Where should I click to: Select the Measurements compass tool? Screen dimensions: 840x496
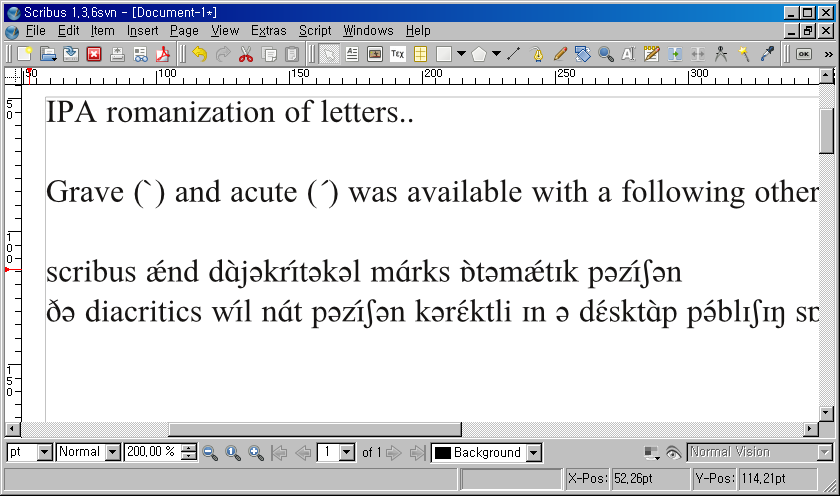(x=720, y=54)
